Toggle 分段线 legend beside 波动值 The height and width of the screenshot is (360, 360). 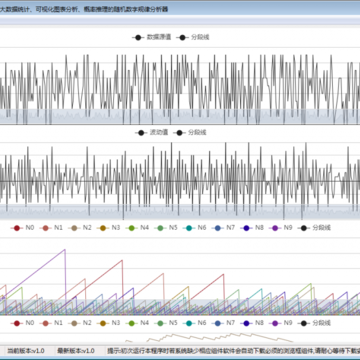click(x=190, y=133)
